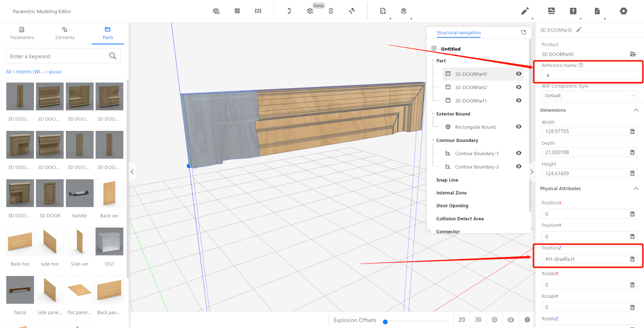Open product folder icon beside 3D DOORPart0

[633, 54]
